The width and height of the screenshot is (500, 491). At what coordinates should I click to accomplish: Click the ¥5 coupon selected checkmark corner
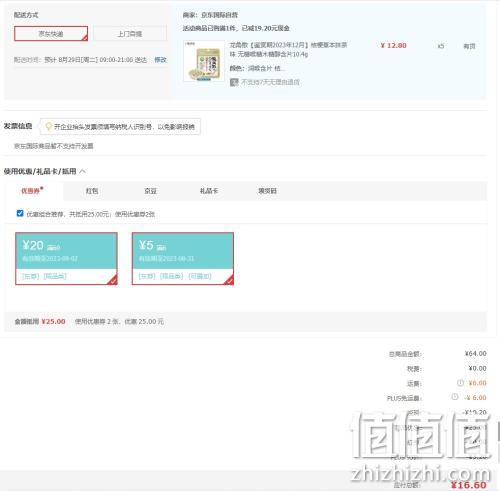pyautogui.click(x=229, y=280)
